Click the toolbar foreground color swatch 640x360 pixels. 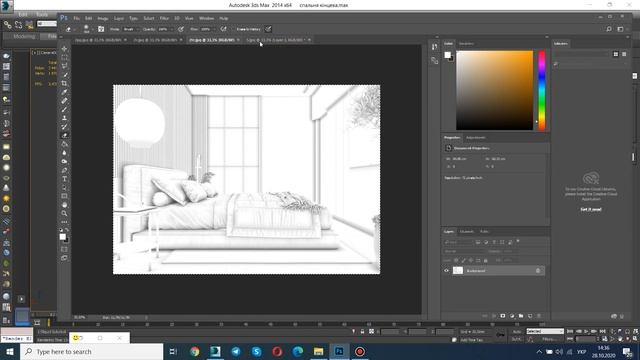[62, 237]
